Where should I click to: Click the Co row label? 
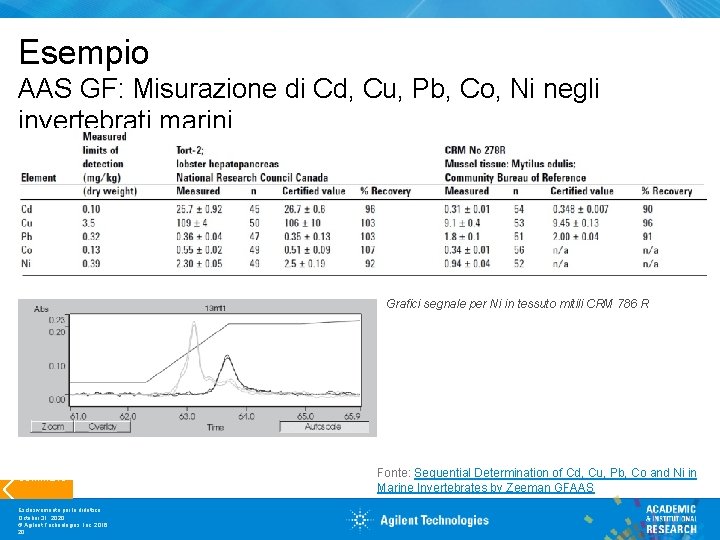(27, 250)
